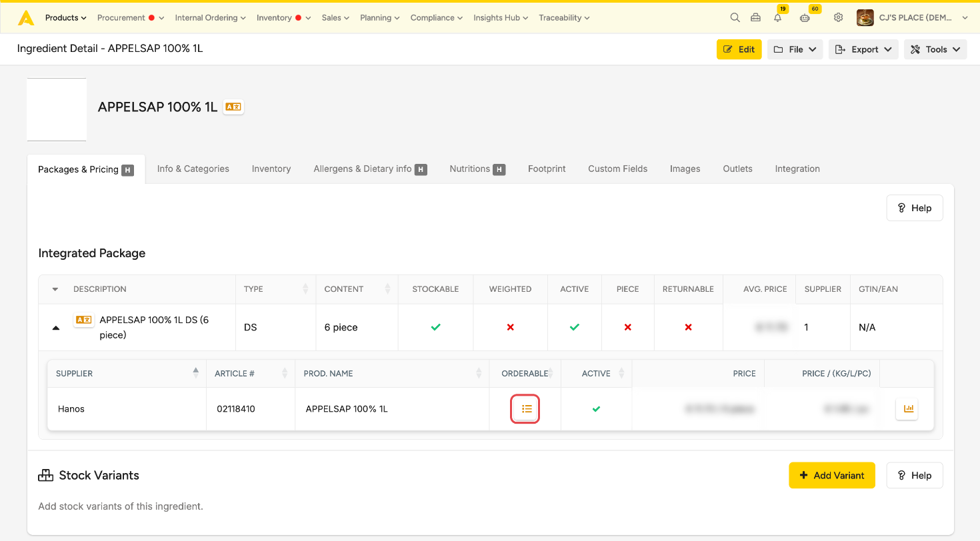Open the Insights Hub menu
Image resolution: width=980 pixels, height=541 pixels.
501,18
